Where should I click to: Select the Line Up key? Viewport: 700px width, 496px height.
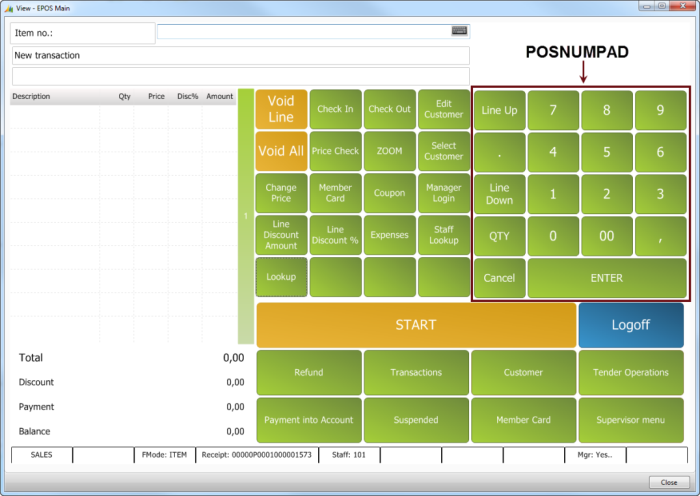498,110
